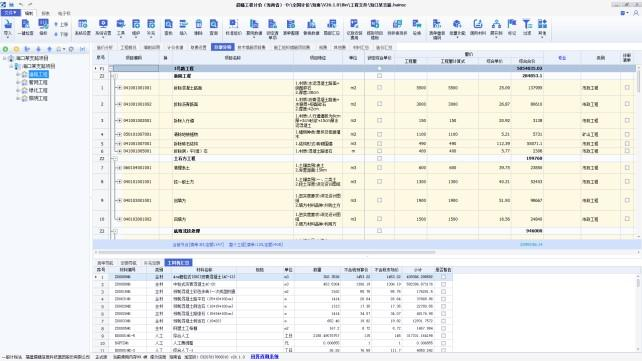Open the 造价汇总 sub-tab
This screenshot has width=642, height=361.
pyautogui.click(x=384, y=47)
